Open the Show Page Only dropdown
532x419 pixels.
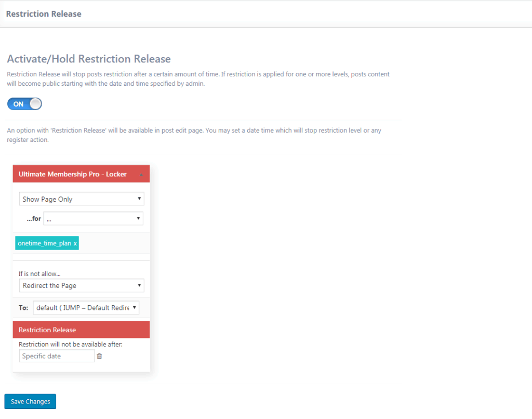click(x=82, y=199)
